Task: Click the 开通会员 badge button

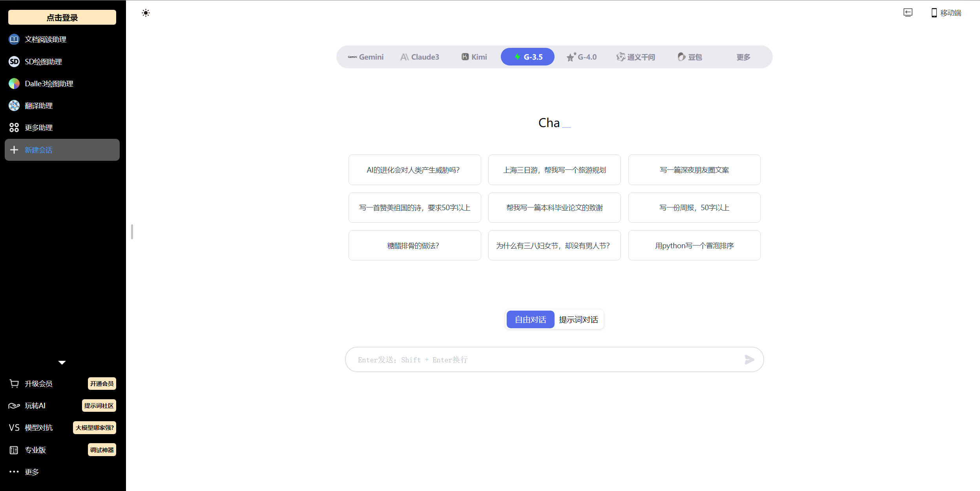Action: [x=102, y=384]
